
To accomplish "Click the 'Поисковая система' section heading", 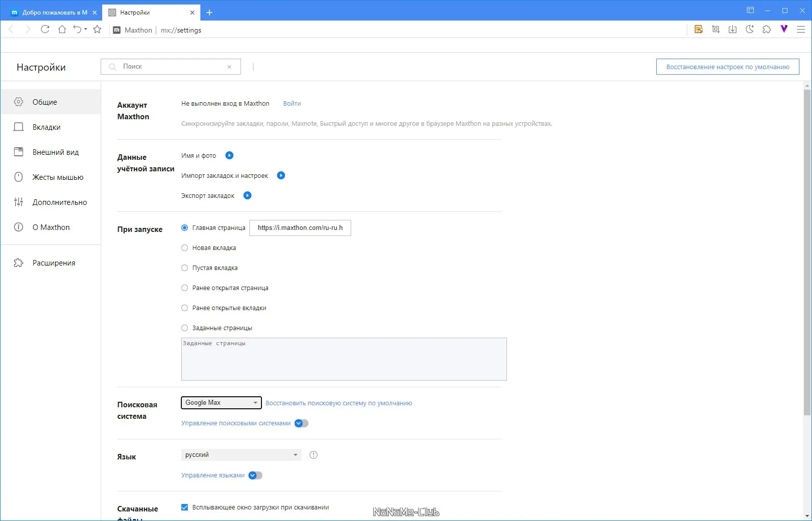I will click(137, 410).
